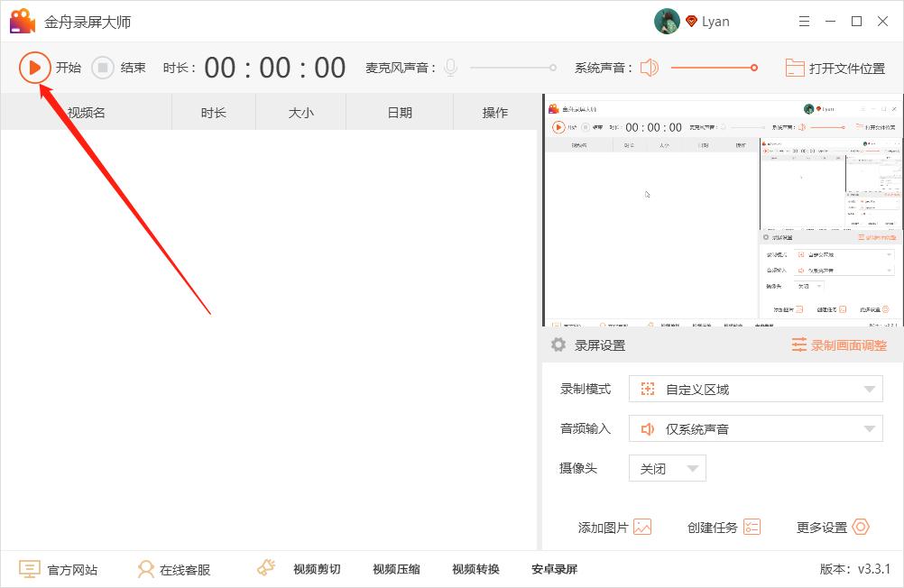The width and height of the screenshot is (904, 588).
Task: Mute the 系统声音 speaker icon
Action: (x=649, y=67)
